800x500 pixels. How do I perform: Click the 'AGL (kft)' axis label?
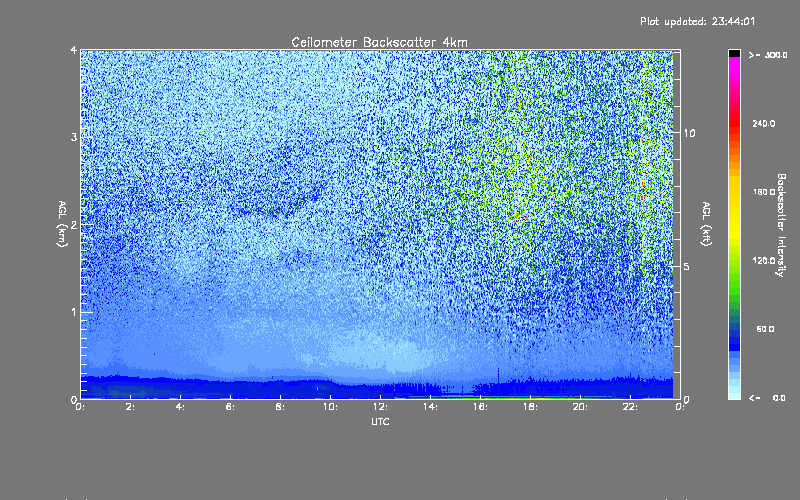point(706,224)
